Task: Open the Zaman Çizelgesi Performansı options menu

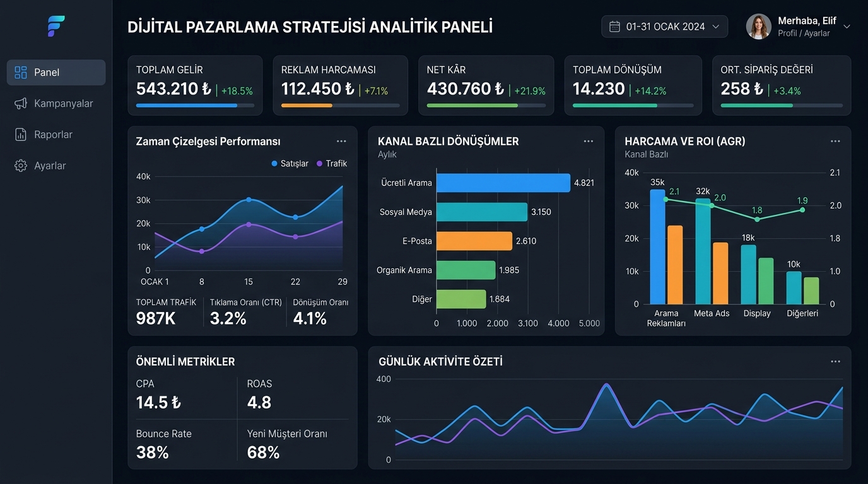Action: click(x=341, y=141)
